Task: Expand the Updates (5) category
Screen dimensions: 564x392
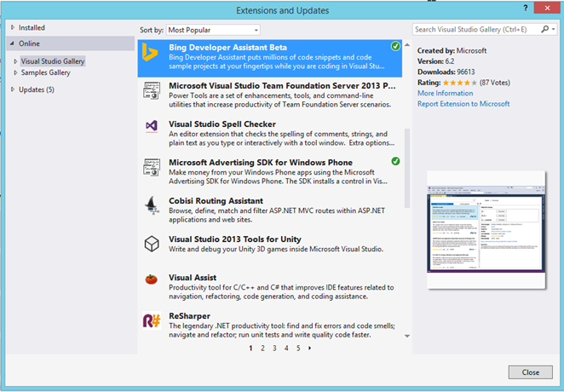Action: (12, 89)
